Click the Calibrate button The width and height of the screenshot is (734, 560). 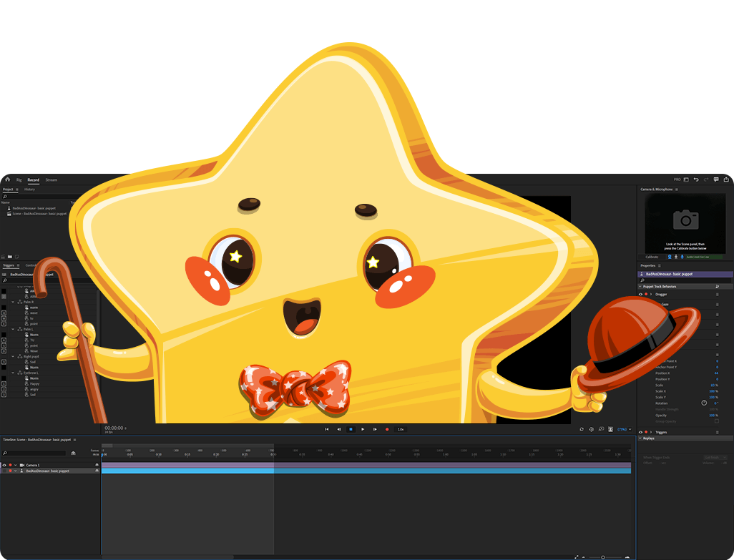[x=652, y=256]
